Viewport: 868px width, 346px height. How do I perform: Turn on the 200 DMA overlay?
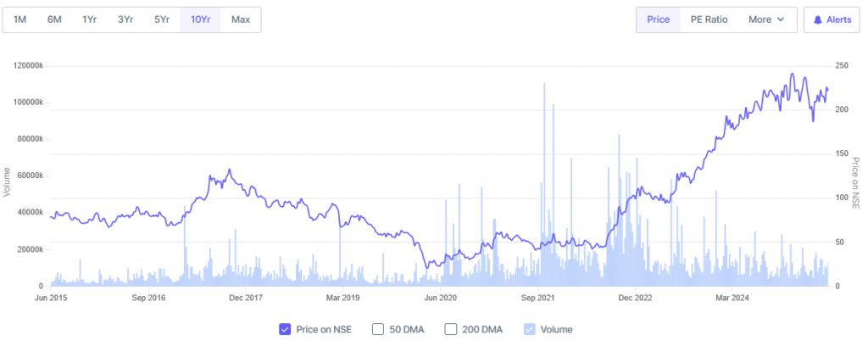tap(450, 329)
